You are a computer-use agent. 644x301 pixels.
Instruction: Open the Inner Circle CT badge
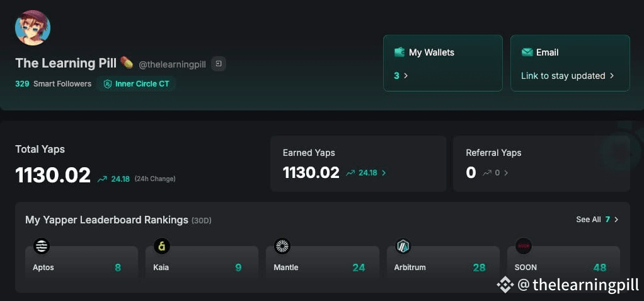click(x=136, y=84)
